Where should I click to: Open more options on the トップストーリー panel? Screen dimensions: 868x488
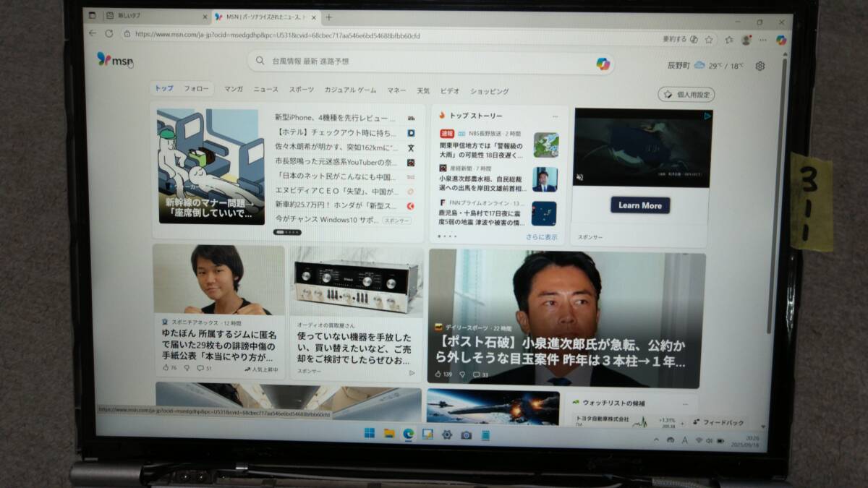pyautogui.click(x=556, y=115)
